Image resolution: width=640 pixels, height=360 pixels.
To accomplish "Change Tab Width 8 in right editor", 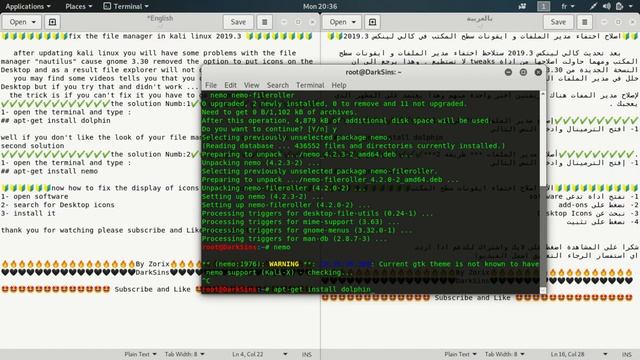I will click(504, 354).
